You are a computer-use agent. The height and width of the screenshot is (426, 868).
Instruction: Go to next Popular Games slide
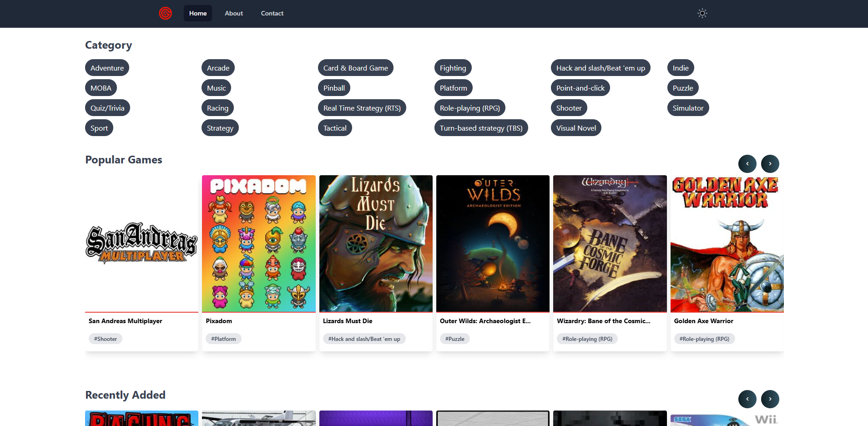point(770,163)
